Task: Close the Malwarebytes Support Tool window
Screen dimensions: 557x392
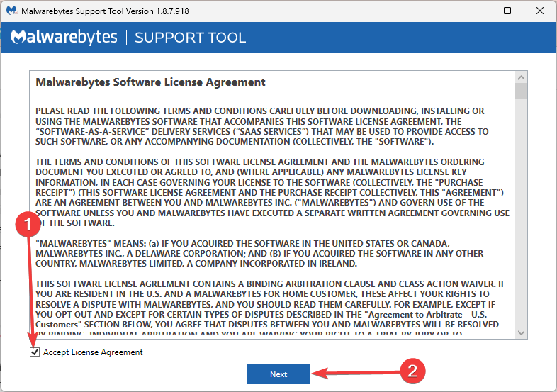Action: [539, 11]
